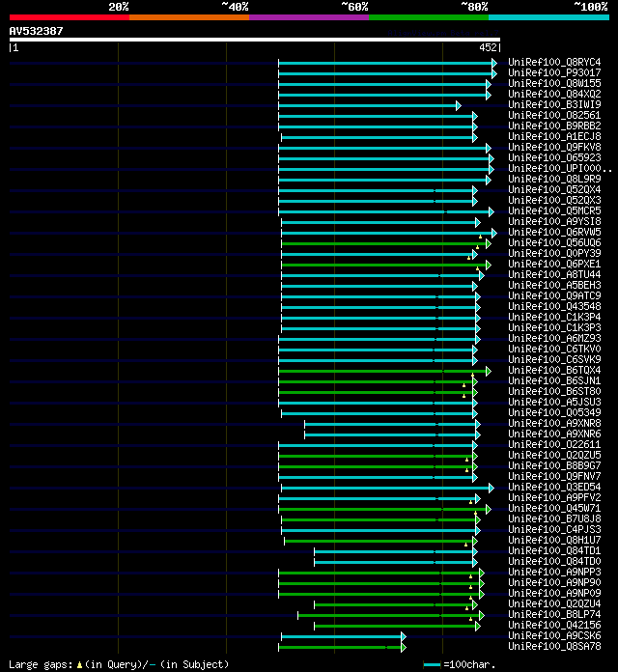Select the UniRef100_B6ST80 label
Screen dimensions: 618x672
pyautogui.click(x=554, y=391)
